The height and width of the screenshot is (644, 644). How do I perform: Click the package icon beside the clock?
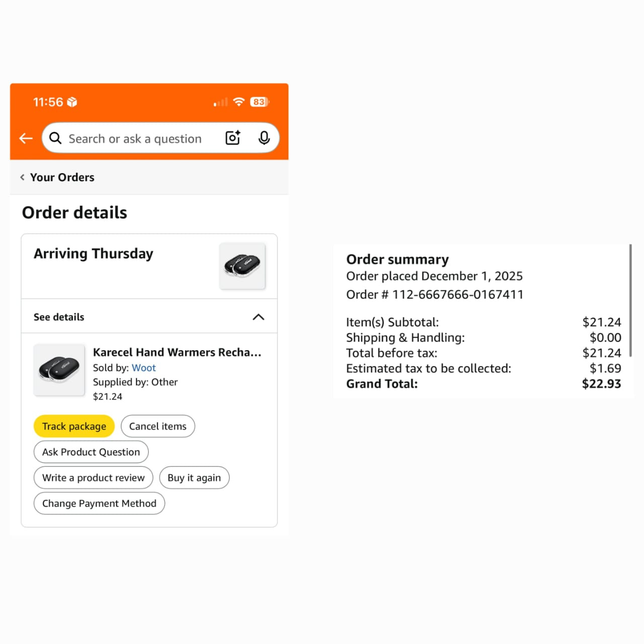72,102
